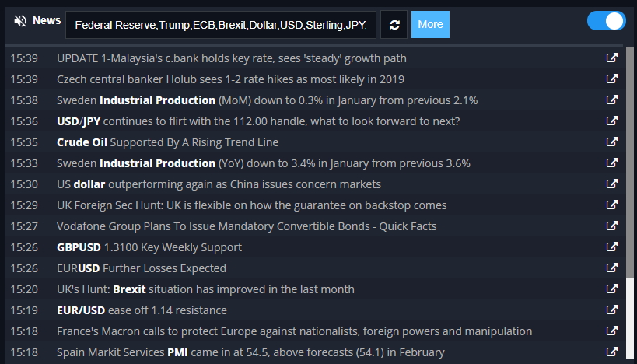This screenshot has height=364, width=637.
Task: Open external link icon for Crude Oil headline
Action: [612, 142]
